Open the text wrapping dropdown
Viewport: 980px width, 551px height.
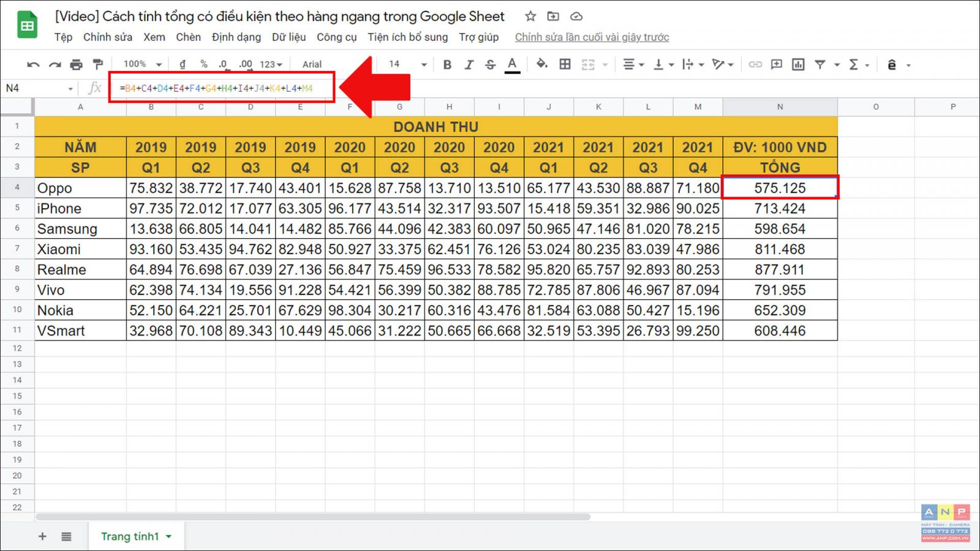click(x=693, y=64)
